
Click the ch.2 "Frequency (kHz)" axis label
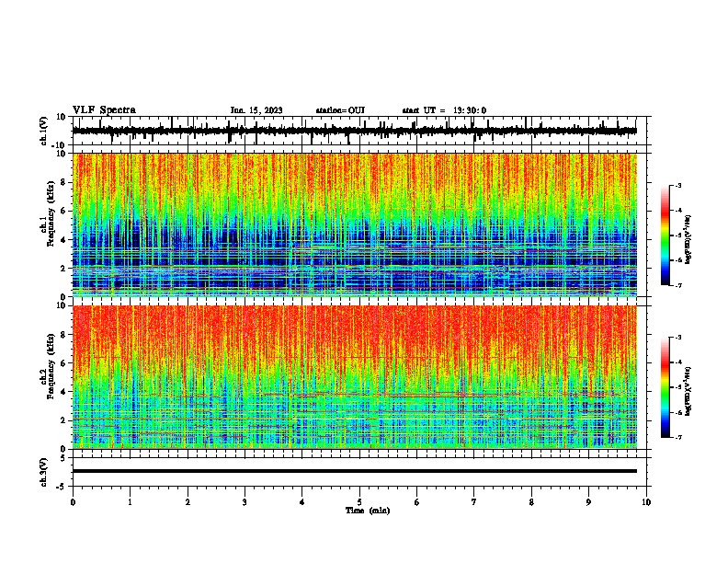[x=51, y=366]
